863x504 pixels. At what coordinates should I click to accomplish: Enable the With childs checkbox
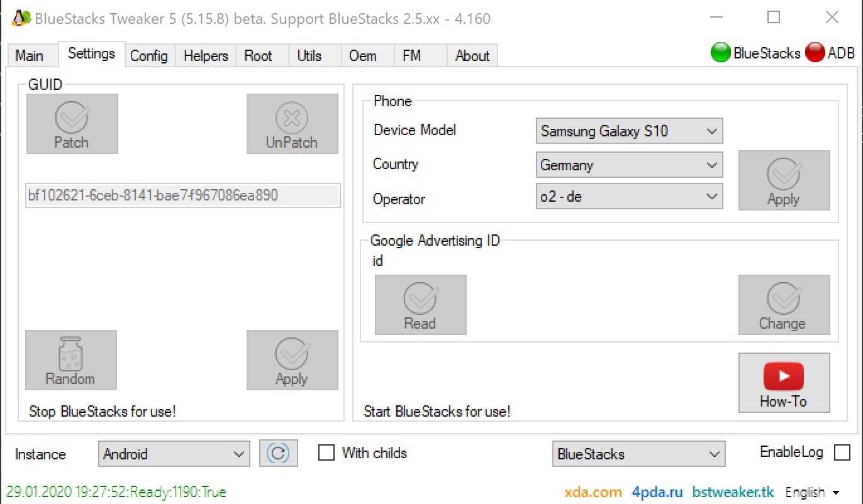(x=326, y=453)
